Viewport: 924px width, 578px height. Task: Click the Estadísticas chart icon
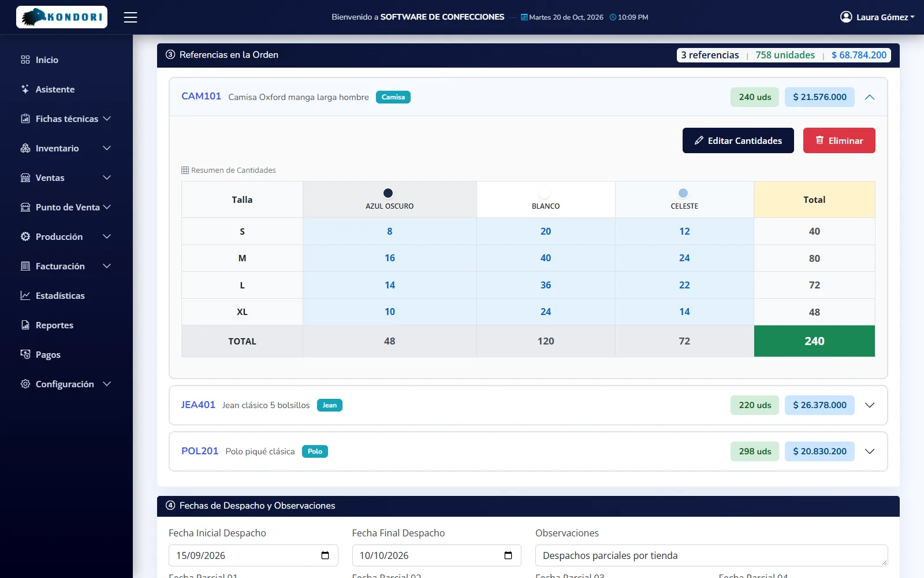tap(25, 295)
